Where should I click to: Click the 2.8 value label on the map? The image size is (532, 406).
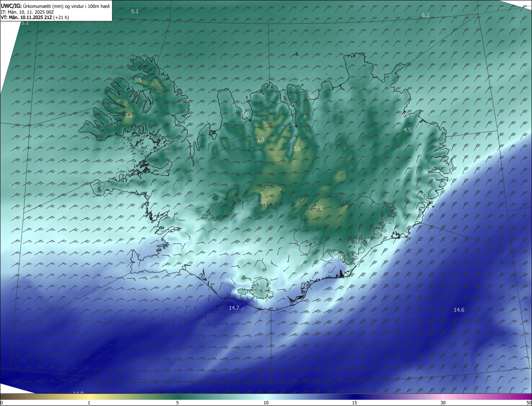[x=297, y=149]
